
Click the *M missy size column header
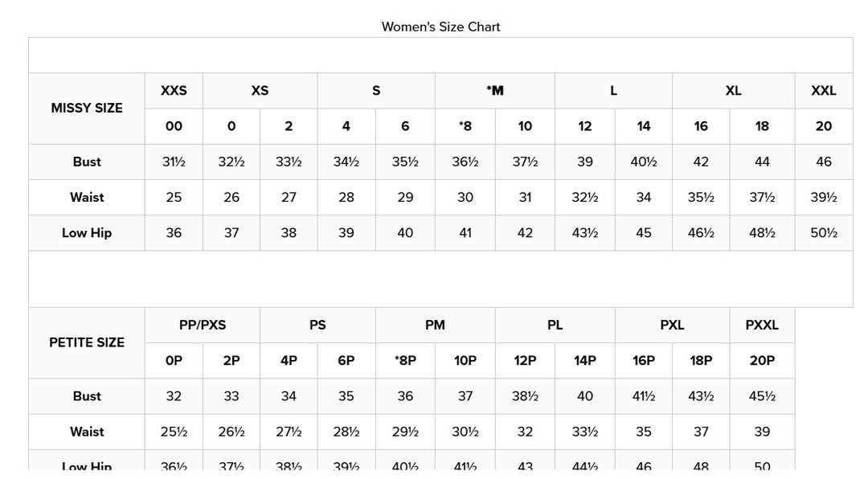click(x=495, y=91)
